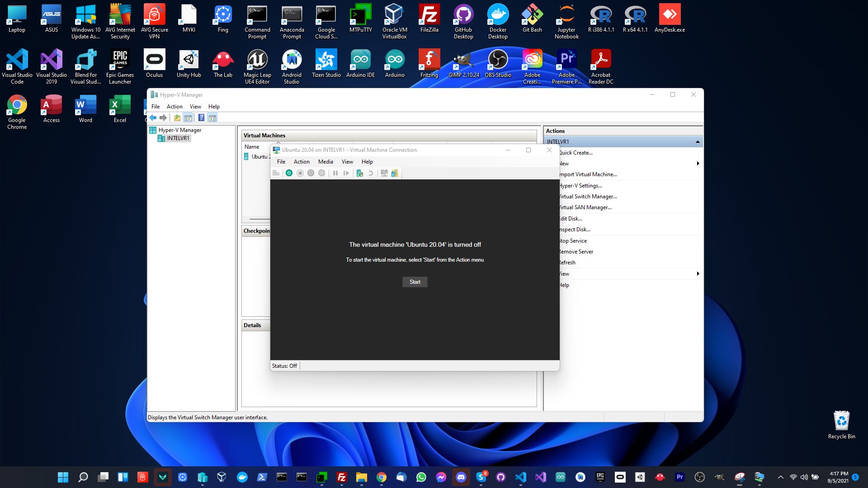Show hidden tray icons chevron

(780, 477)
